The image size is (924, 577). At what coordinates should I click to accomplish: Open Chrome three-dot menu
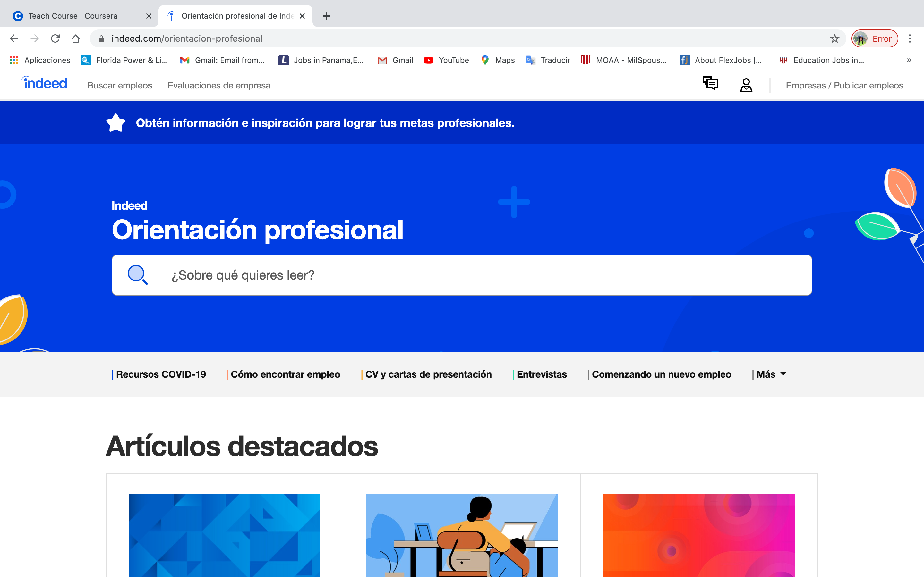910,38
